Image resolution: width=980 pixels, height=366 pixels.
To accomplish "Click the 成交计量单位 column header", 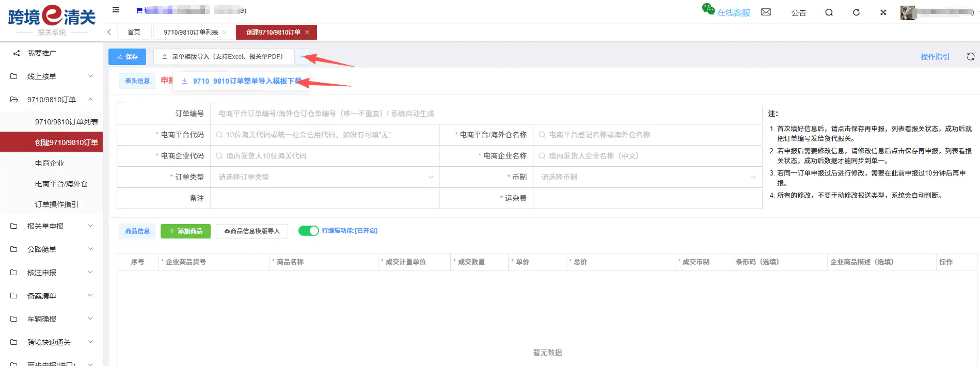I will [x=414, y=262].
